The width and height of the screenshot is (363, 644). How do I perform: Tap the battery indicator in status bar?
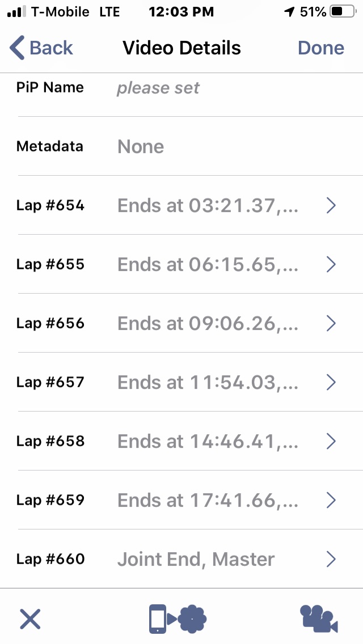[x=343, y=11]
